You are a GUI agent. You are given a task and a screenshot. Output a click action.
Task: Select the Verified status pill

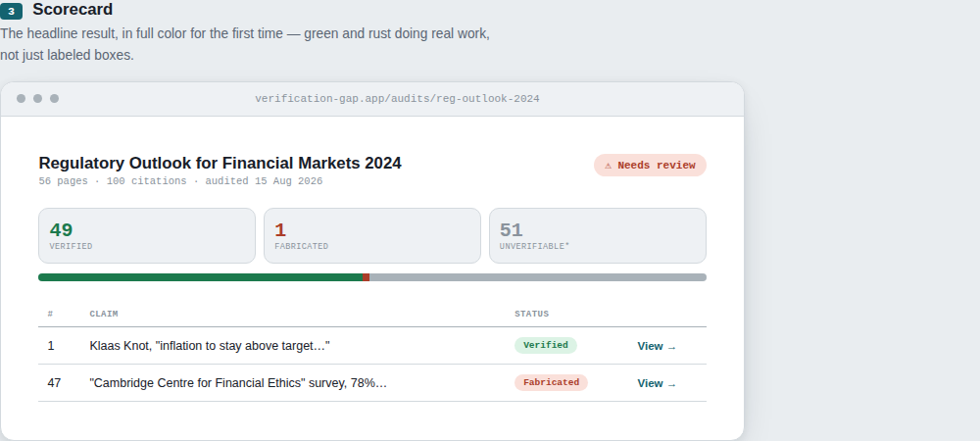(x=546, y=345)
